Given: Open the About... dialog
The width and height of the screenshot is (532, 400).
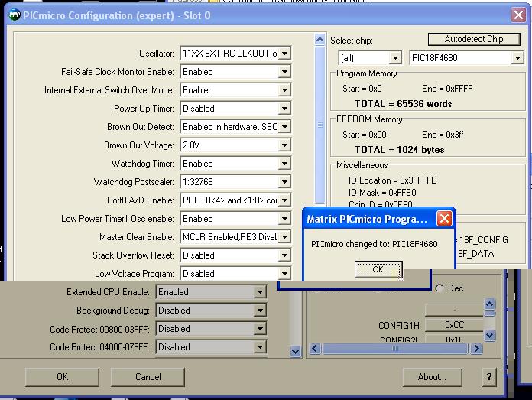Looking at the screenshot, I should pos(433,377).
